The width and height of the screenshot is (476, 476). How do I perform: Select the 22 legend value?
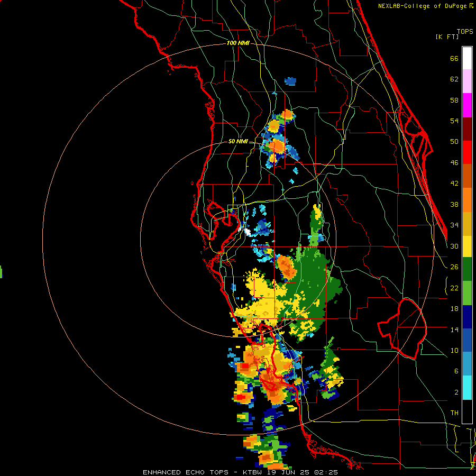[x=454, y=288]
